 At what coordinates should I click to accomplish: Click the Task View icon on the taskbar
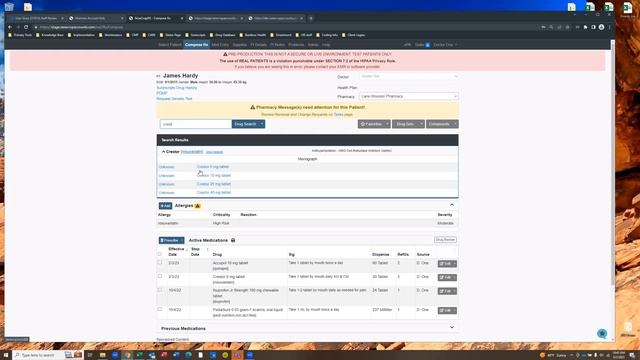pyautogui.click(x=90, y=355)
